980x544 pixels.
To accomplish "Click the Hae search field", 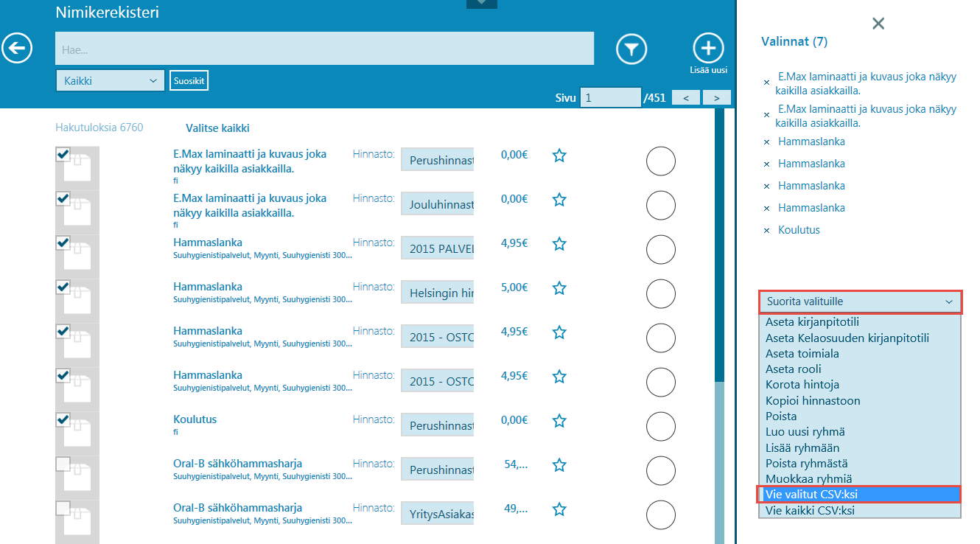I will tap(324, 49).
